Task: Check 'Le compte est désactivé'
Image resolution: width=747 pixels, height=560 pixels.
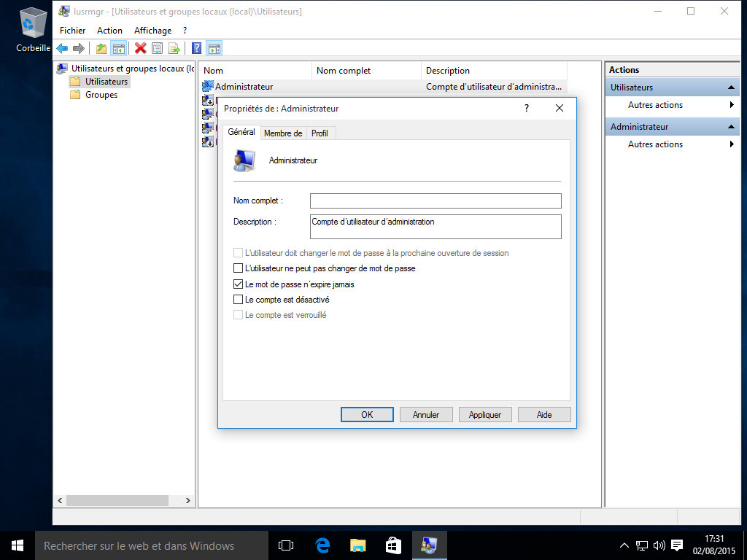Action: click(239, 300)
